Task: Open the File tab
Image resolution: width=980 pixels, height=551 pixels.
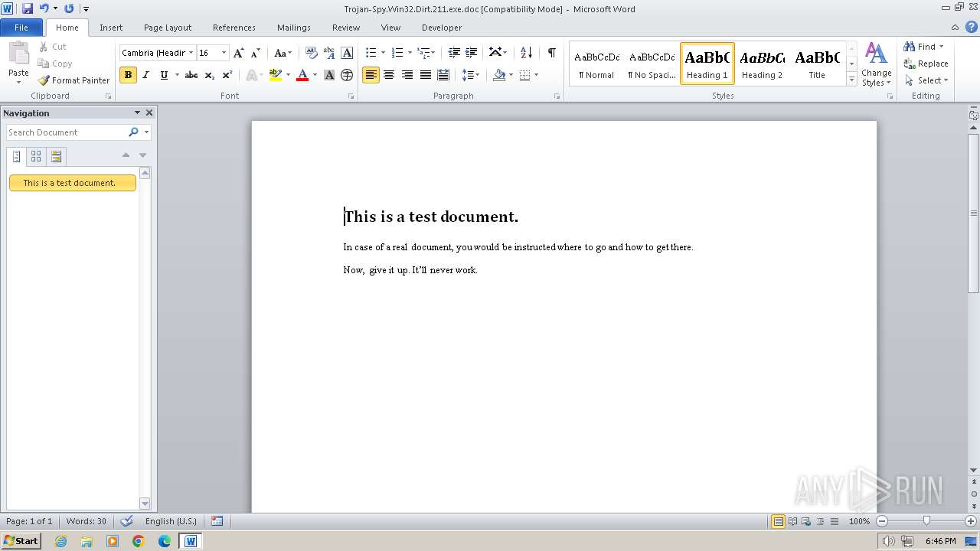Action: (x=21, y=28)
